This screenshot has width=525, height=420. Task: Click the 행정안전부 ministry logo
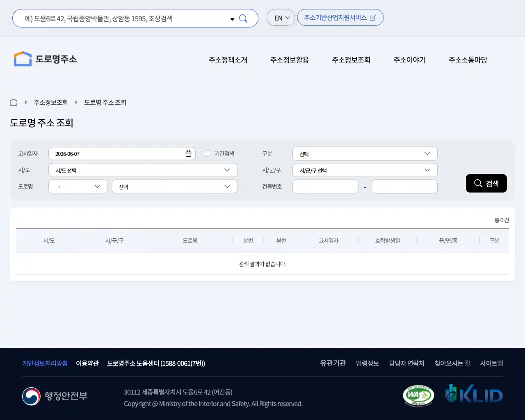coord(55,396)
